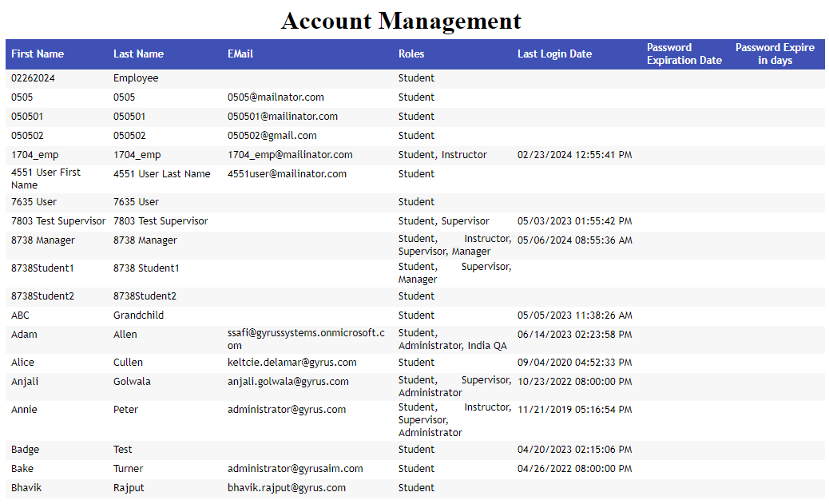The height and width of the screenshot is (504, 829).
Task: Click the last name Golwala
Action: pos(131,382)
